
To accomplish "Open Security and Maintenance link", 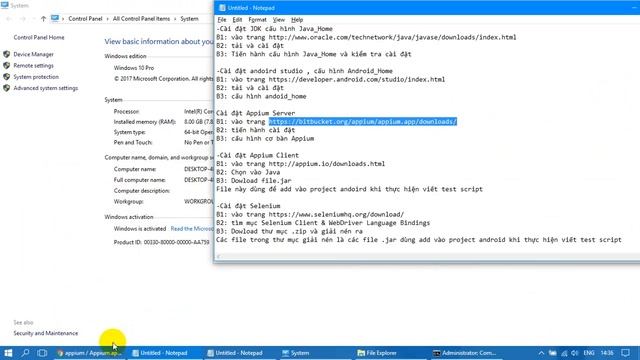I will point(46,333).
